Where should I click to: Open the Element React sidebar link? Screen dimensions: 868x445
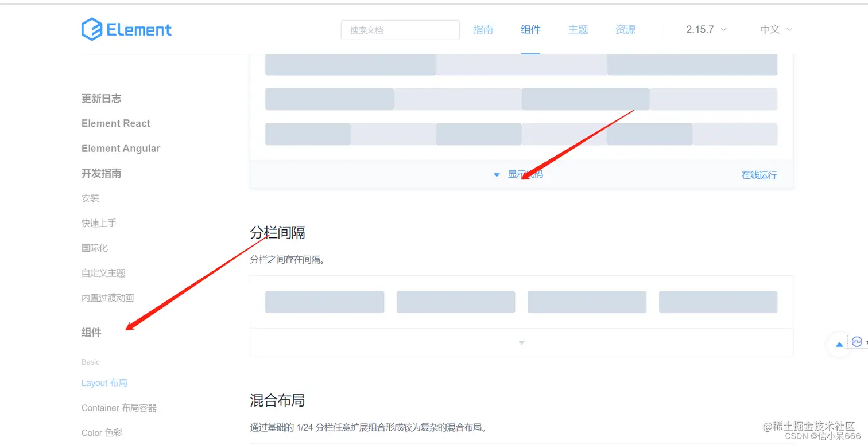pos(115,123)
